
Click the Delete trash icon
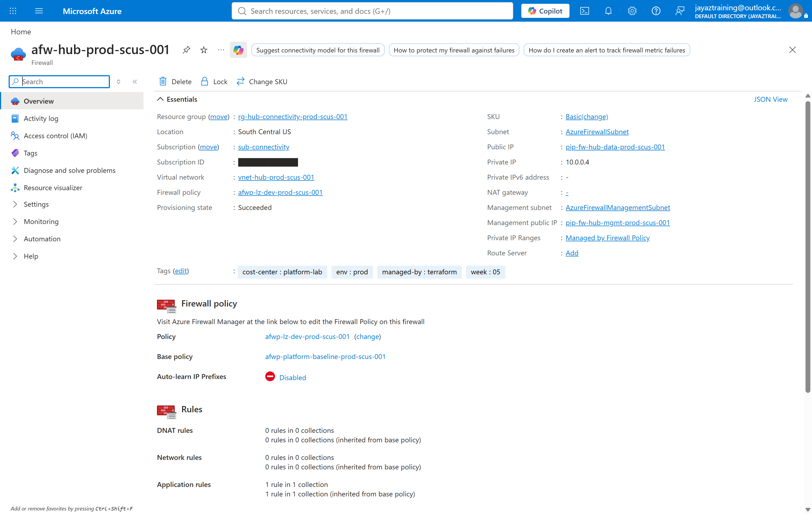(163, 82)
